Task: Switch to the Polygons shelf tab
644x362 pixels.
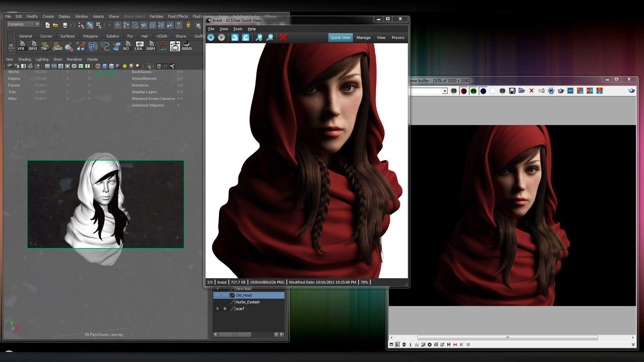Action: 90,36
